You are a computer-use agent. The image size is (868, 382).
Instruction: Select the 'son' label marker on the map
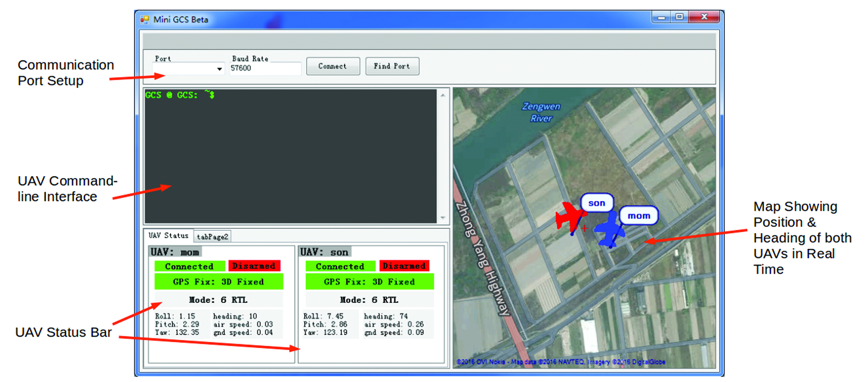(598, 202)
